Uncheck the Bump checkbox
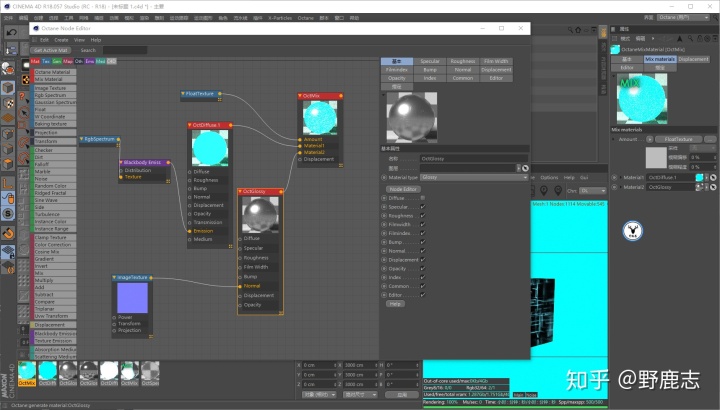This screenshot has height=410, width=720. [422, 242]
